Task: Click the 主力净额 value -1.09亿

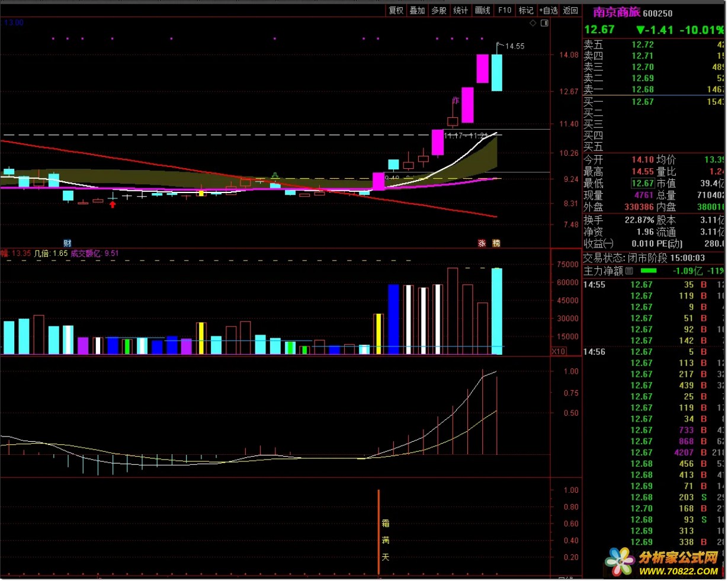Action: 687,271
